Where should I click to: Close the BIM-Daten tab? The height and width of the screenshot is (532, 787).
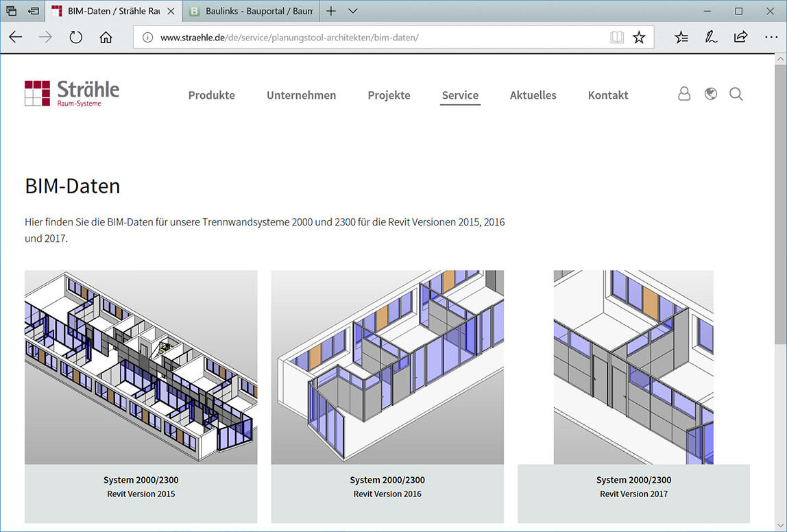tap(171, 11)
